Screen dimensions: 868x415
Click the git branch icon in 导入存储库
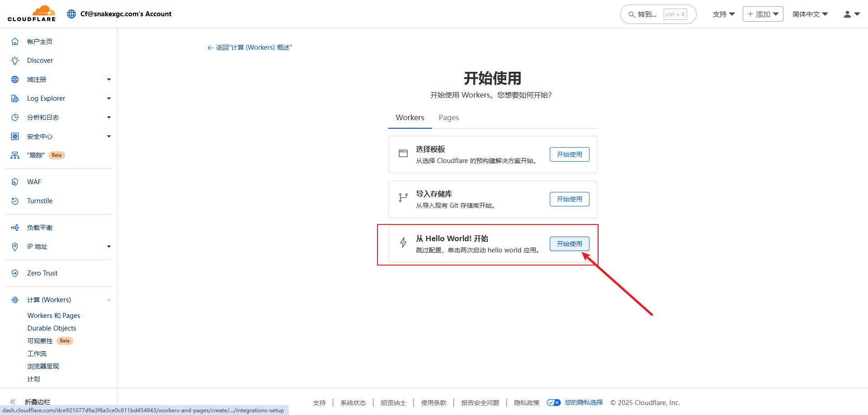pos(403,198)
